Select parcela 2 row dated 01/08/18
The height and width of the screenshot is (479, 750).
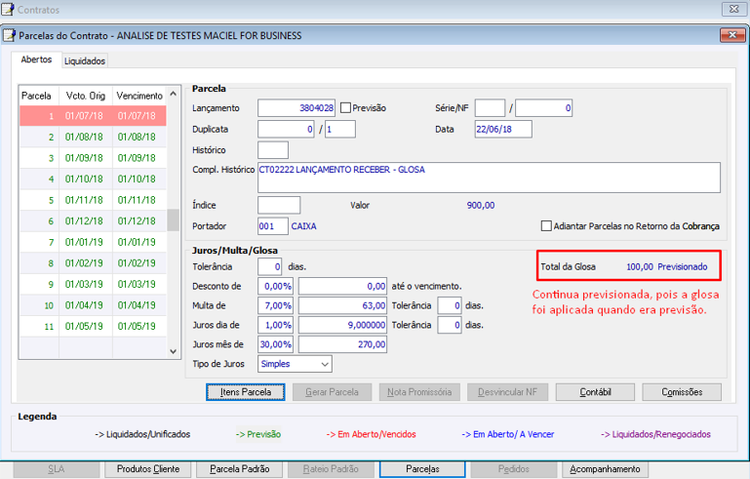tap(93, 137)
